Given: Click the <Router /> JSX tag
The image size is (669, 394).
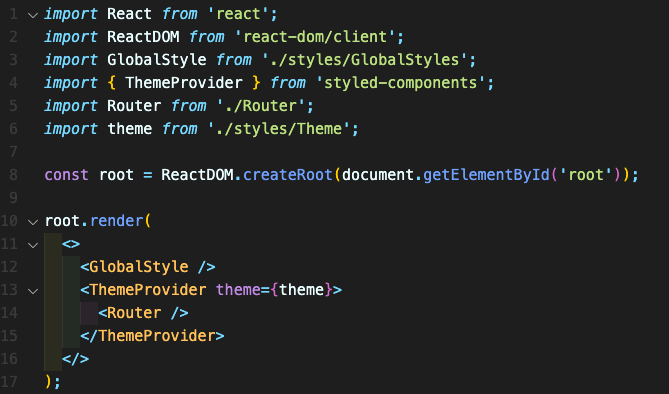Looking at the screenshot, I should point(143,313).
